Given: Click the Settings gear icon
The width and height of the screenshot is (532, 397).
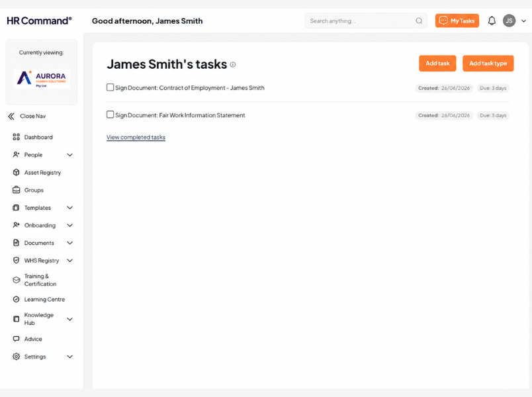Looking at the screenshot, I should coord(16,356).
